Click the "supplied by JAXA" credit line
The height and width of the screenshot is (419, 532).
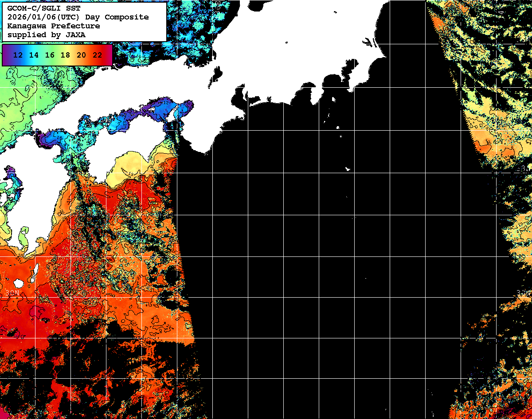point(46,35)
